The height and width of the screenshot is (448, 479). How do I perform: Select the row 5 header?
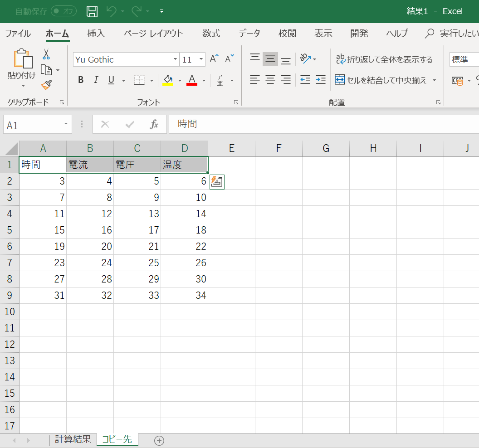10,230
